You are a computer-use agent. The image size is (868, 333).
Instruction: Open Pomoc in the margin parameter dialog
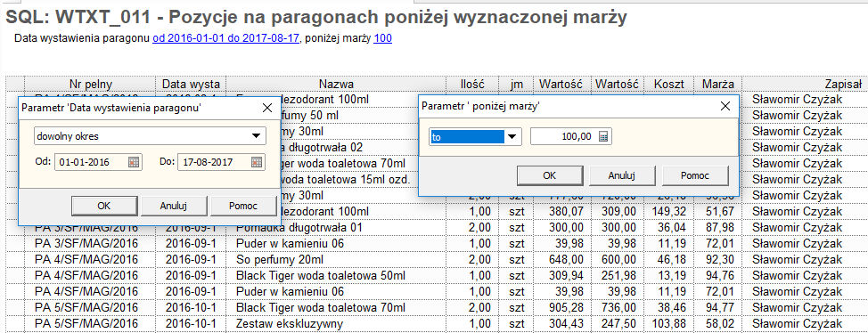(695, 175)
